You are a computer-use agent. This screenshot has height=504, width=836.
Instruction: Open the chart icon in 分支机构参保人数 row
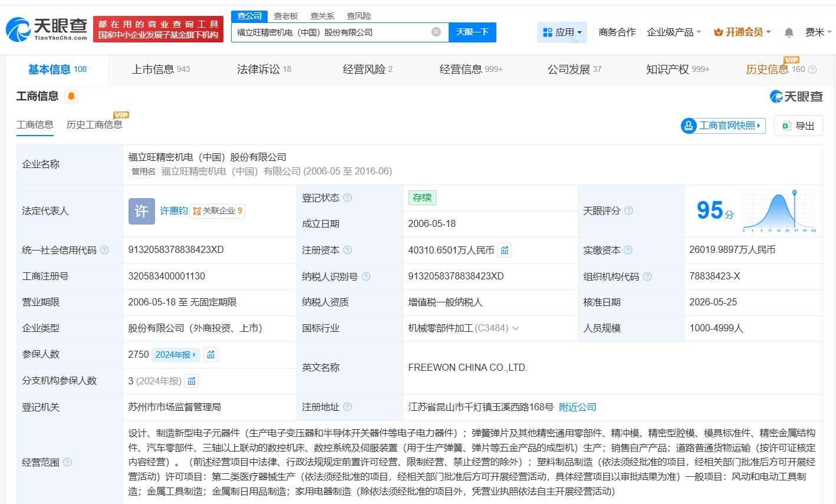pyautogui.click(x=192, y=381)
